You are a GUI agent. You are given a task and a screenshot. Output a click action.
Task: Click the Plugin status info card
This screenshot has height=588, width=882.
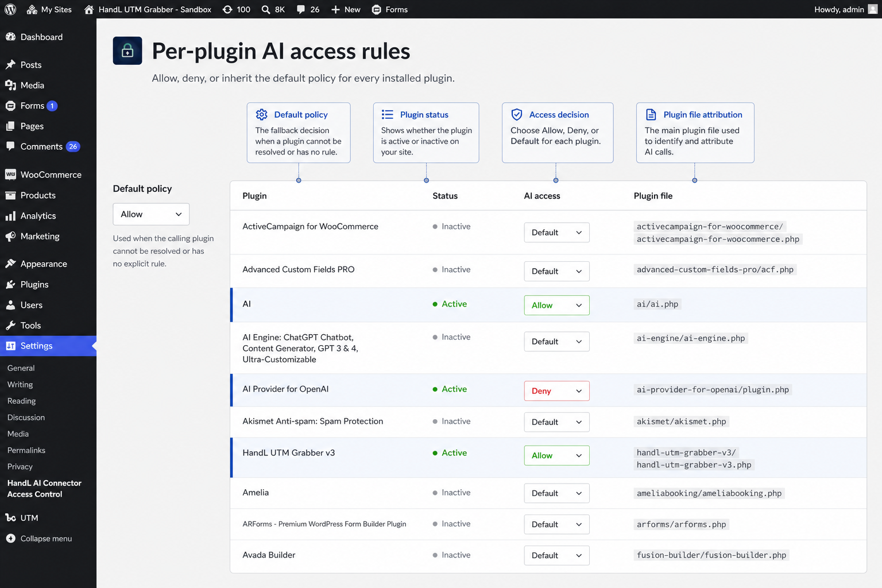coord(426,133)
